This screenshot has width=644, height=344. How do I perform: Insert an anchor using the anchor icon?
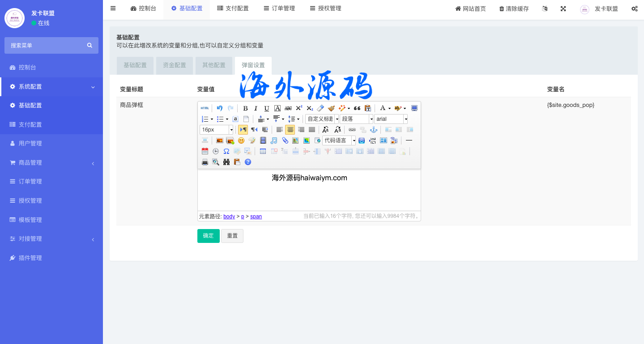click(374, 130)
